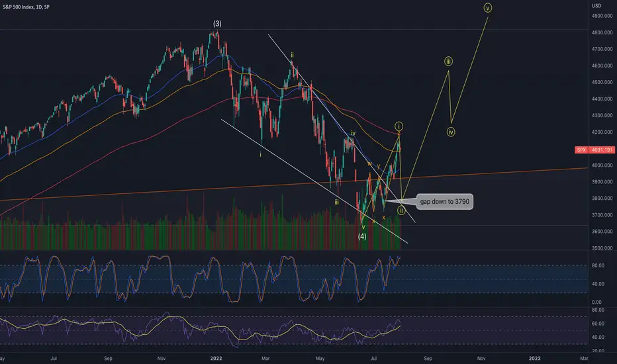This screenshot has width=617, height=364.
Task: Select the uncircled green v label above (4)
Action: (x=363, y=227)
